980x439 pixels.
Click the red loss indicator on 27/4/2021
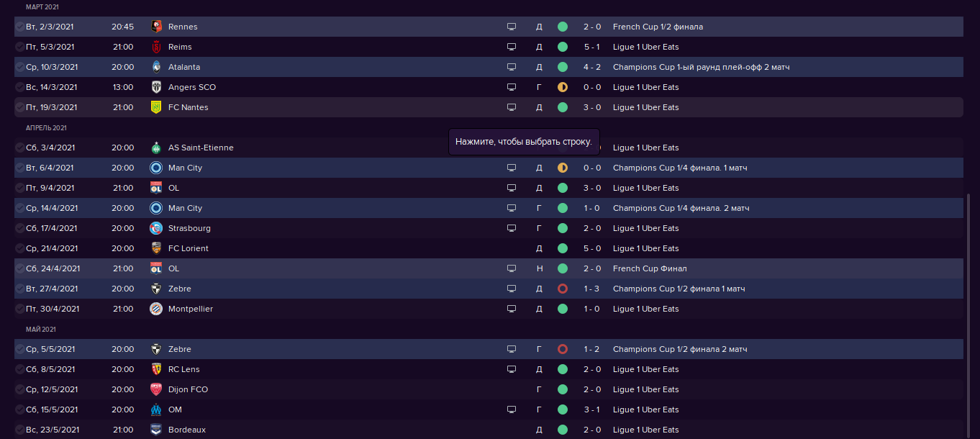coord(563,289)
